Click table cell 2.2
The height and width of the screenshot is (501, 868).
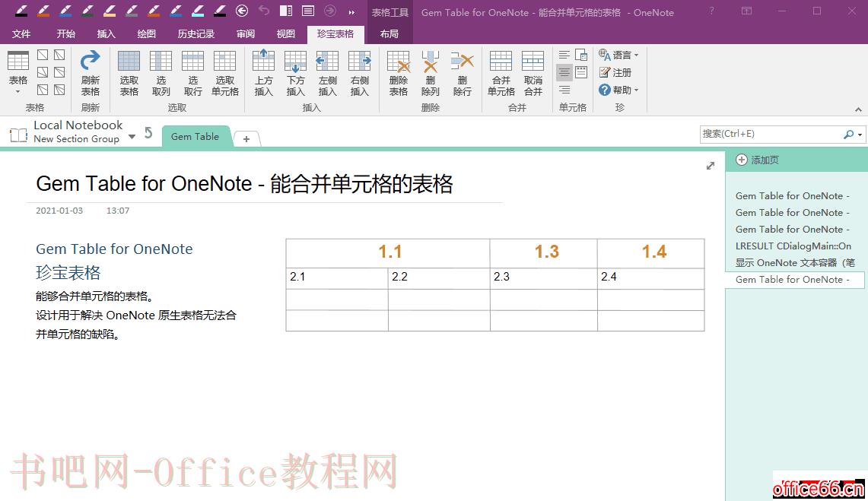(439, 278)
